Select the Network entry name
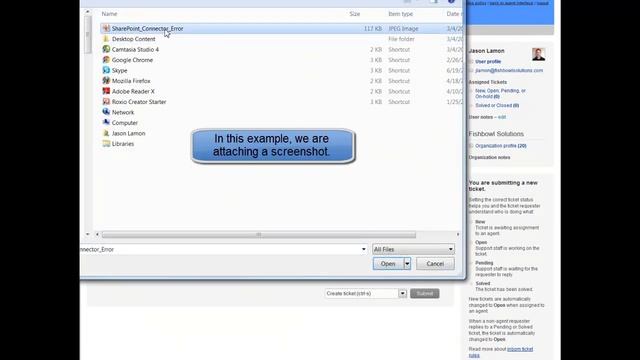This screenshot has height=360, width=640. tap(123, 112)
